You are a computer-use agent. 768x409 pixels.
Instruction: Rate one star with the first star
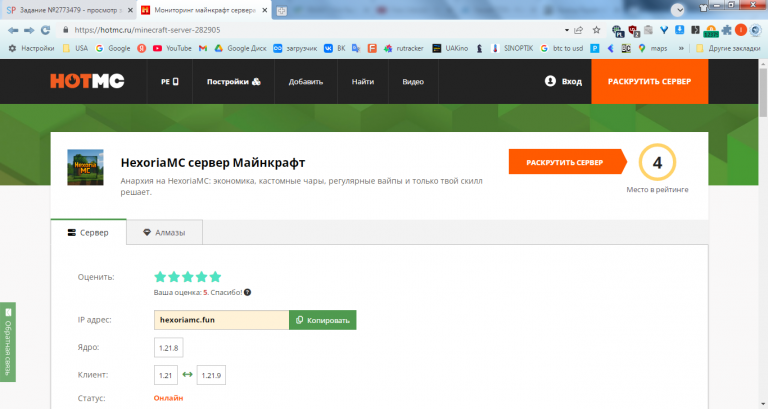[160, 277]
